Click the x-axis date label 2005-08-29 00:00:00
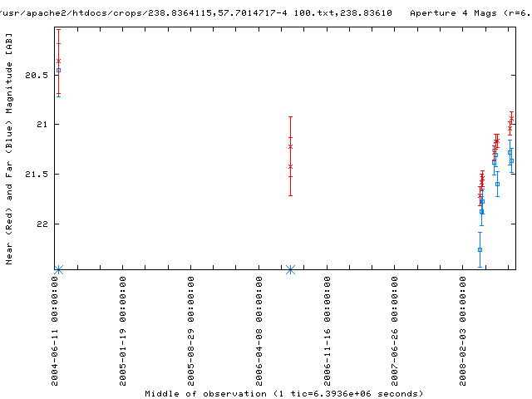 [191, 331]
